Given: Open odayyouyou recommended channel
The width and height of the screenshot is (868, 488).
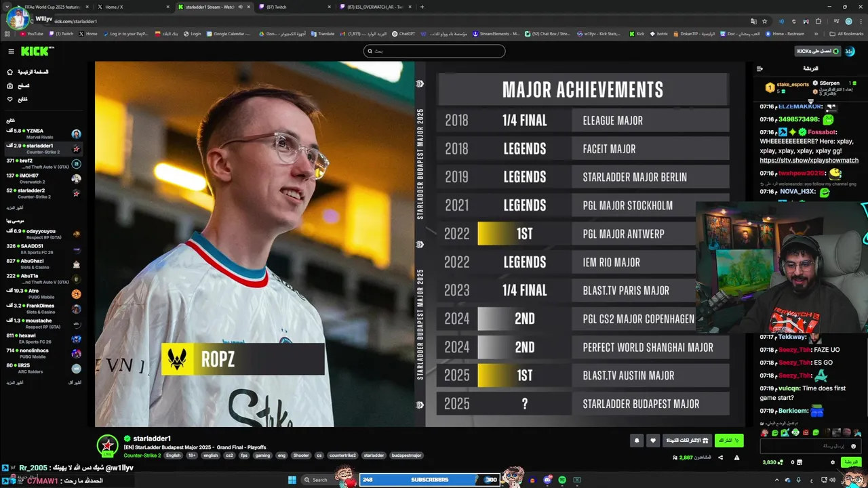Looking at the screenshot, I should click(x=43, y=234).
